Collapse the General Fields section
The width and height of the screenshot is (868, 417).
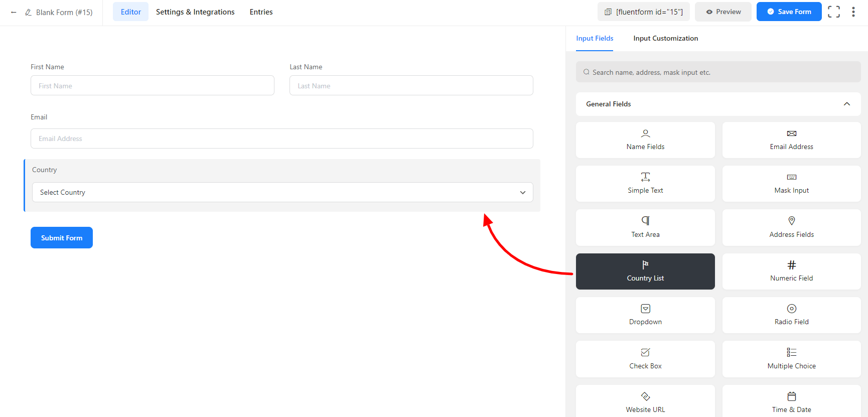(x=846, y=104)
